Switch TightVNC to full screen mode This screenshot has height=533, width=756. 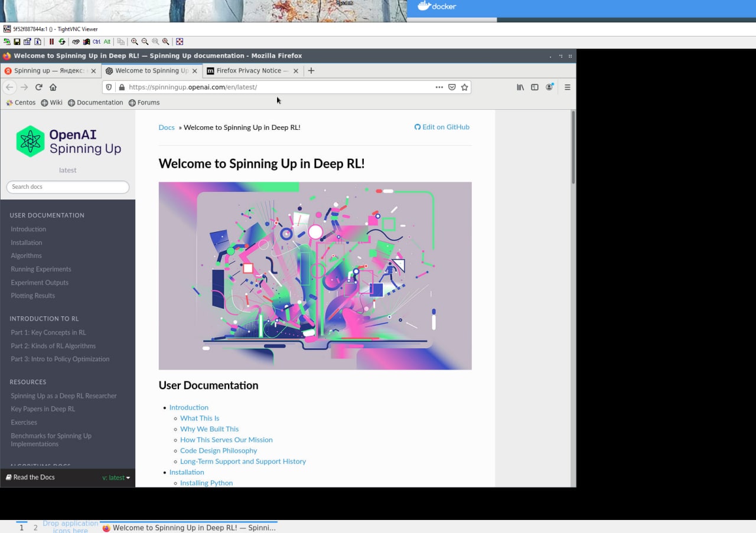[x=180, y=42]
